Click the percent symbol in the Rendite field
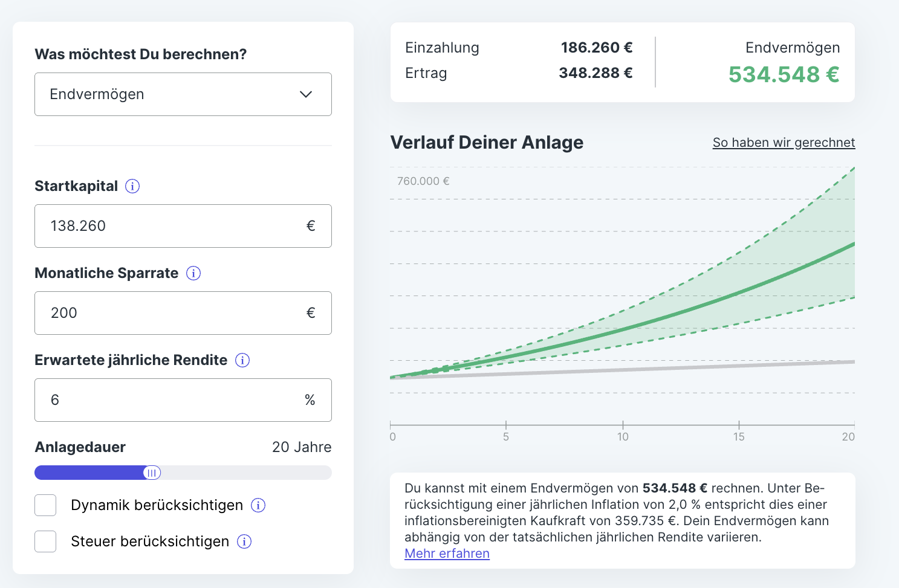Image resolution: width=899 pixels, height=588 pixels. (310, 400)
